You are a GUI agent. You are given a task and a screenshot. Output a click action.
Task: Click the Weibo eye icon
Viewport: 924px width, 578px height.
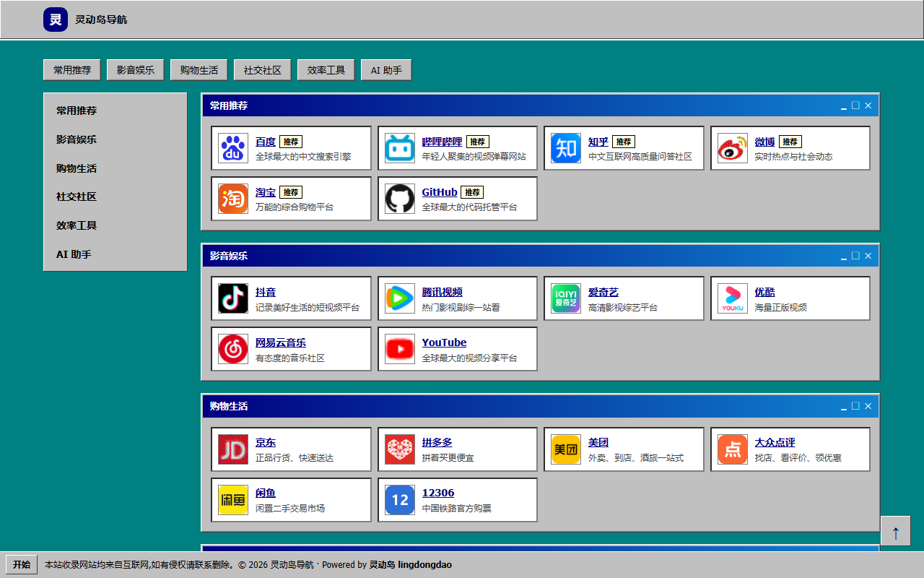coord(733,148)
